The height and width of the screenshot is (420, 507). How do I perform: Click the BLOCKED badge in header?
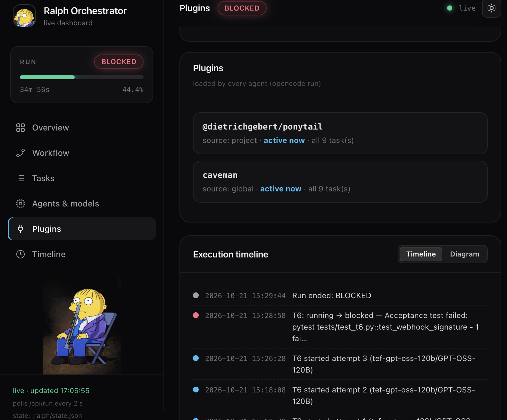pyautogui.click(x=242, y=8)
